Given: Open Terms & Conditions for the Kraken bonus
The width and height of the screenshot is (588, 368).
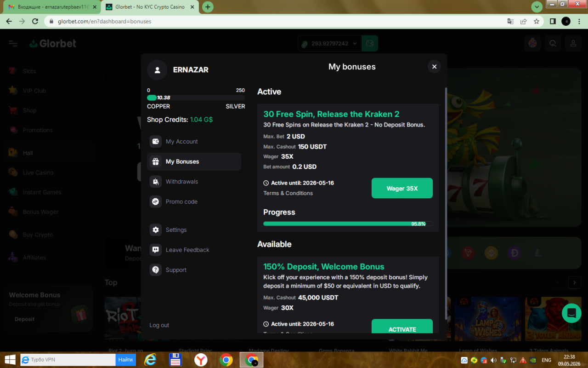Looking at the screenshot, I should coord(288,193).
